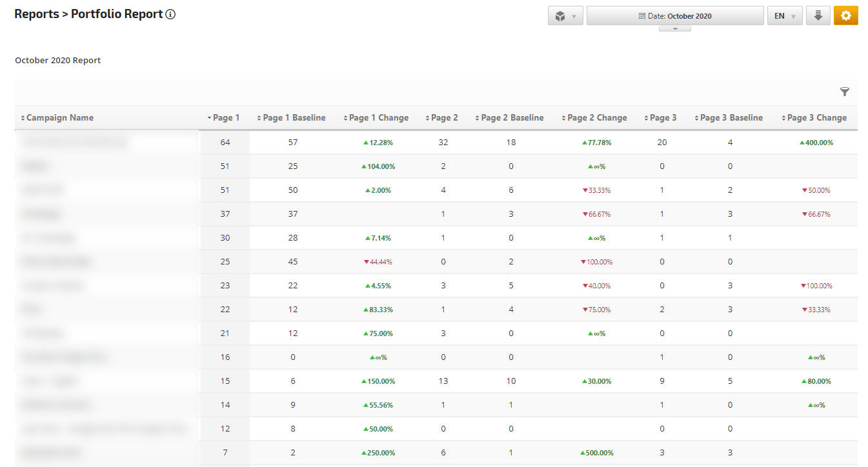The image size is (868, 467).
Task: Sort by the Page 2 column
Action: click(443, 117)
